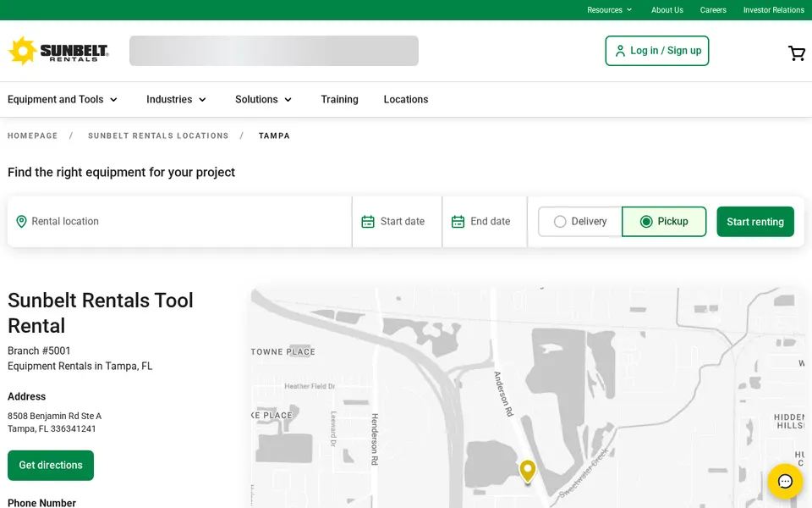The image size is (812, 508).
Task: Click the Start renting button
Action: (x=755, y=222)
